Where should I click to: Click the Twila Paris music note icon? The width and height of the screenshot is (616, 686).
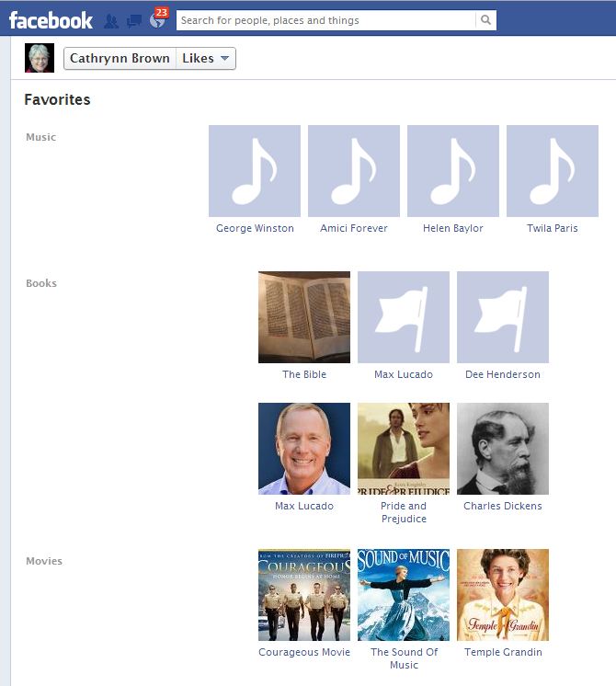553,171
